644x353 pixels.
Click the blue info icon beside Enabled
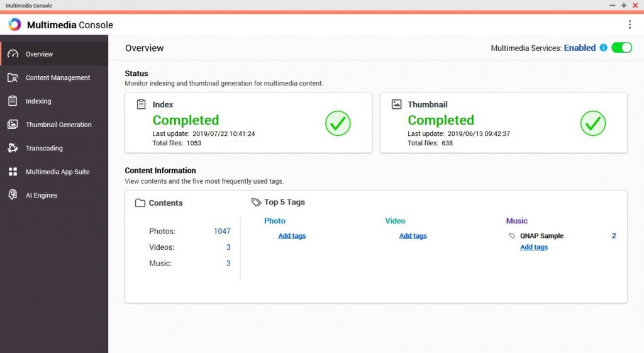click(x=603, y=48)
